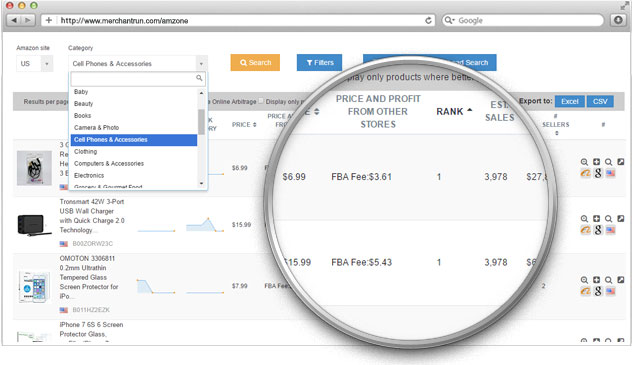The image size is (635, 365).
Task: Click the category list scrollbar thumb
Action: tap(201, 122)
